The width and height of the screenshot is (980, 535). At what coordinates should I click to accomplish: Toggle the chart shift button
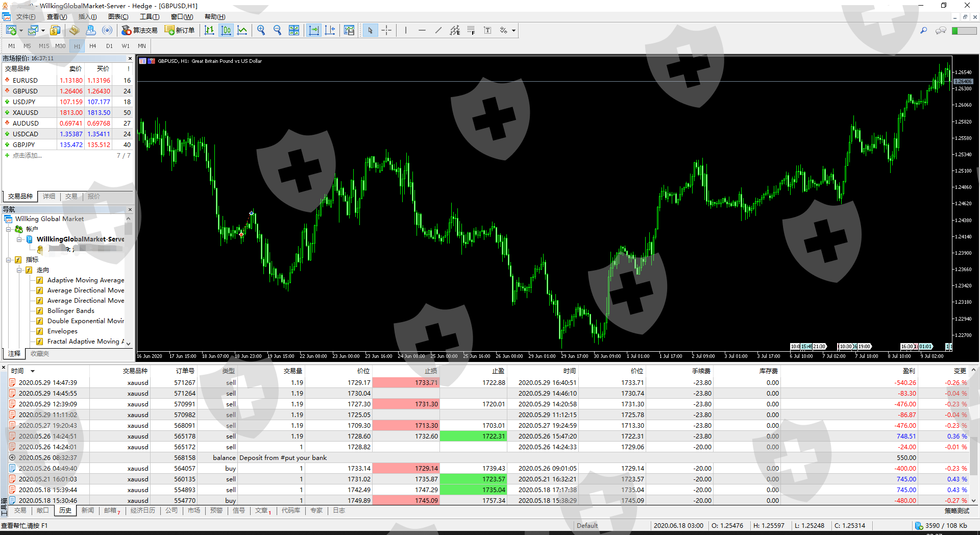click(x=330, y=30)
